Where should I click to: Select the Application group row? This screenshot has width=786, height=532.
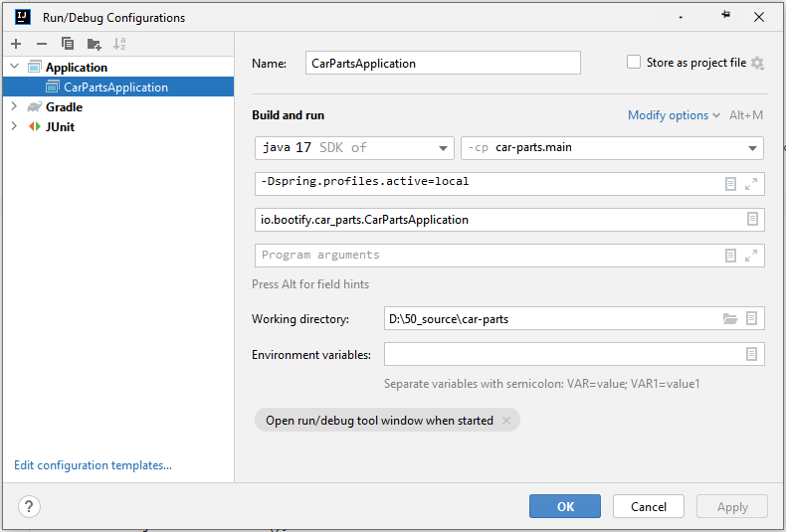tap(118, 67)
